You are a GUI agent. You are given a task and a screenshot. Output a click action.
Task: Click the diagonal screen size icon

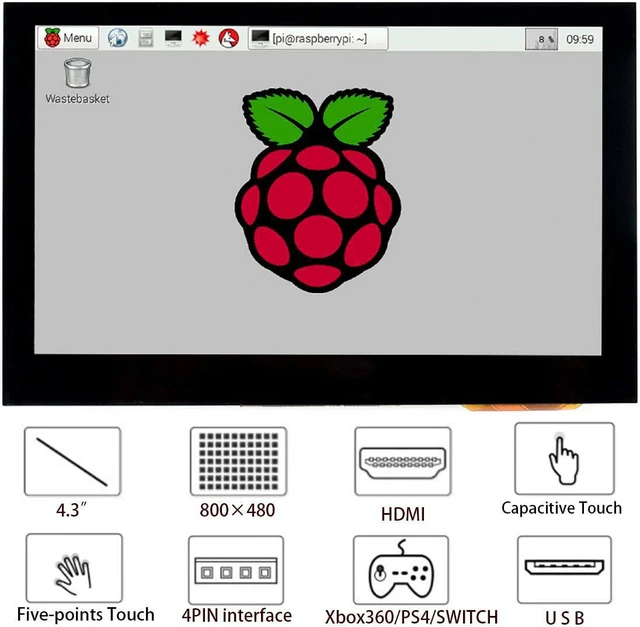(x=73, y=461)
